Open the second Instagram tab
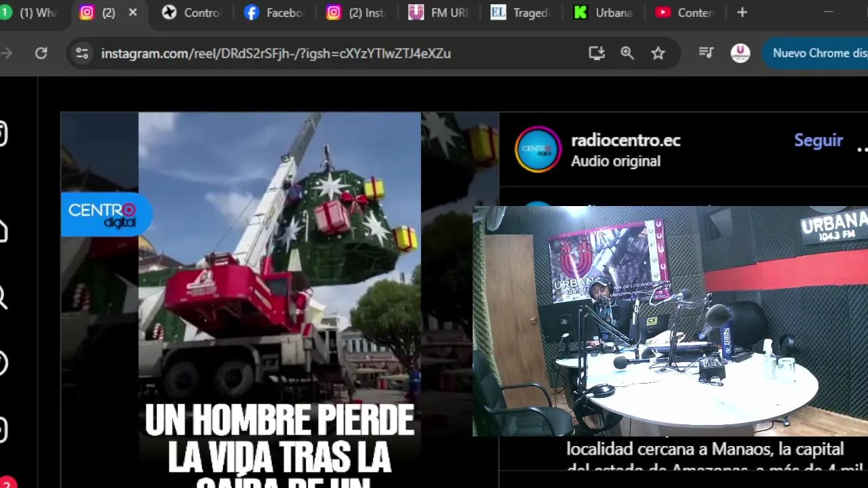This screenshot has width=868, height=488. pyautogui.click(x=356, y=12)
